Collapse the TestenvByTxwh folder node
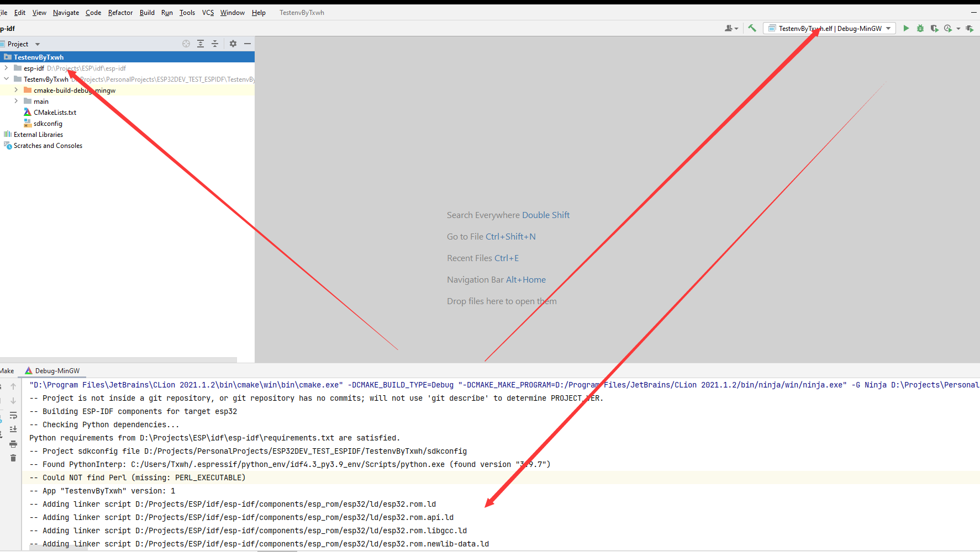The height and width of the screenshot is (552, 980). [x=6, y=79]
